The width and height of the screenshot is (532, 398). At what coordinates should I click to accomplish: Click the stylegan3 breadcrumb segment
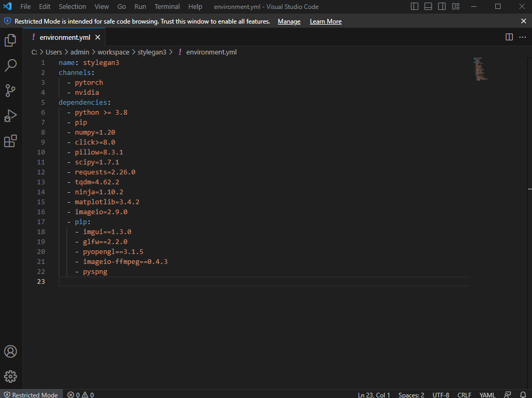tap(152, 52)
